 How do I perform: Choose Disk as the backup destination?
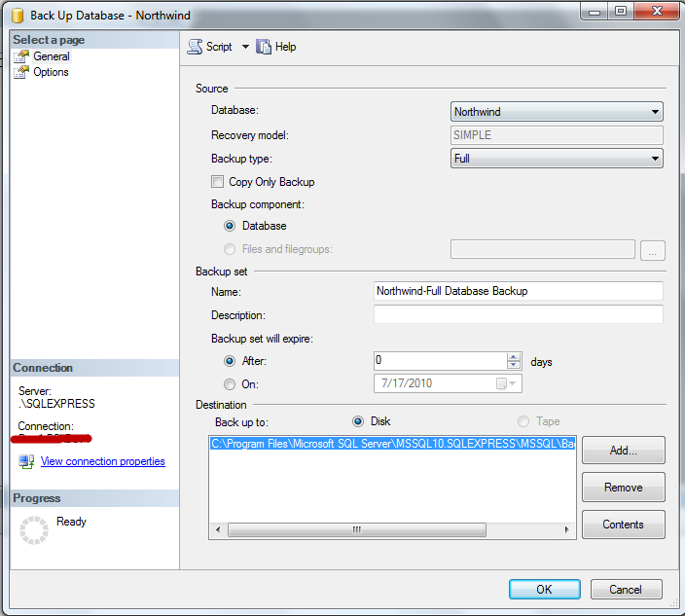coord(358,421)
